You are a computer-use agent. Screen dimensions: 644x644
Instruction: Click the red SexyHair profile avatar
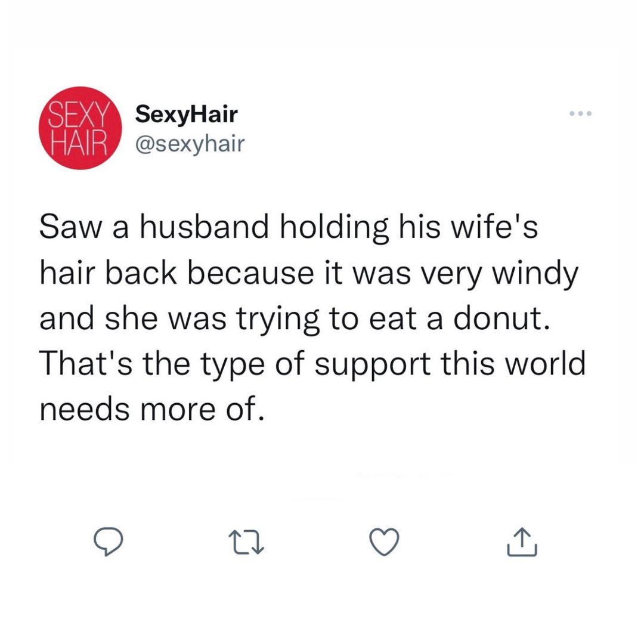79,127
